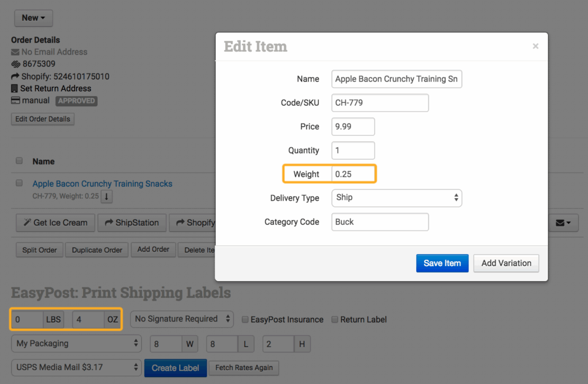
Task: Open the Delivery Type dropdown
Action: point(396,198)
